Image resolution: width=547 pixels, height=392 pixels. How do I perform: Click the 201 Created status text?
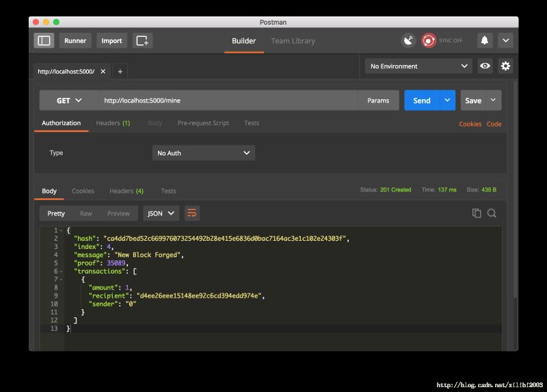click(x=396, y=190)
